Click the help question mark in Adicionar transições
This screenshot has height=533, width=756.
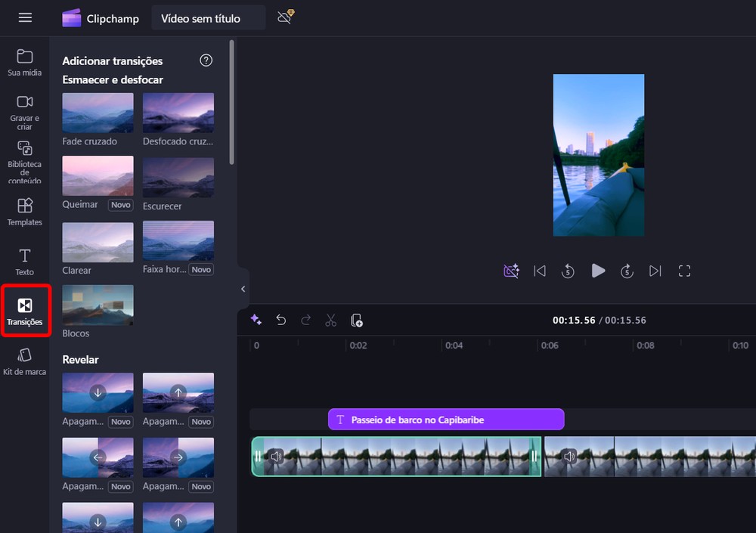point(206,60)
